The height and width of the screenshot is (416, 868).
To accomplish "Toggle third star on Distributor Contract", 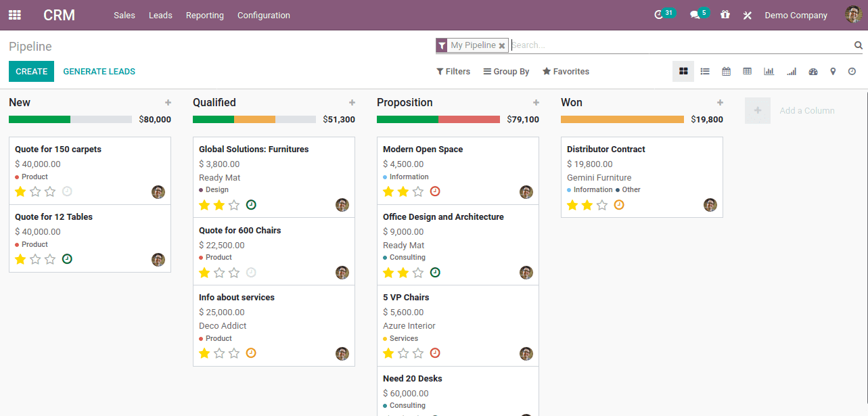I will (602, 205).
